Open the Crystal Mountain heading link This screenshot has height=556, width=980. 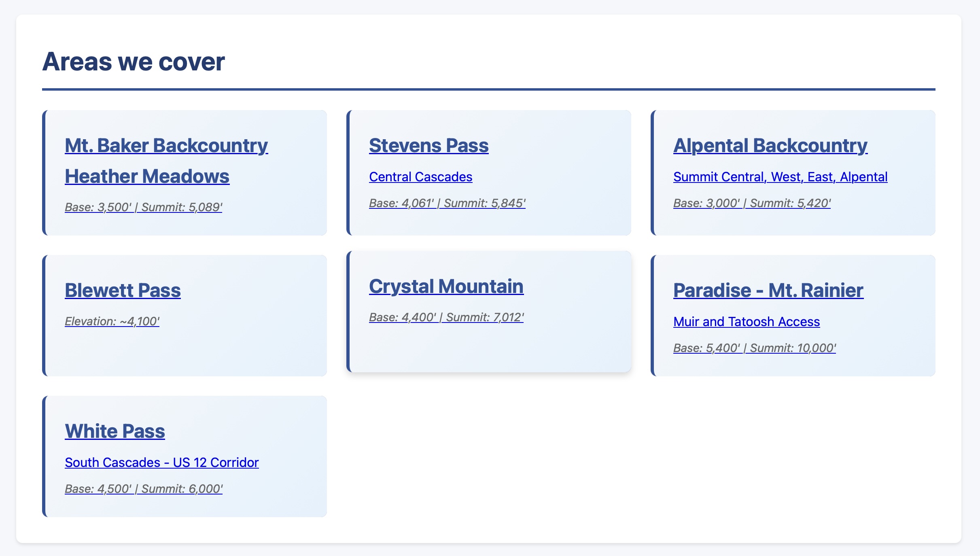[446, 286]
